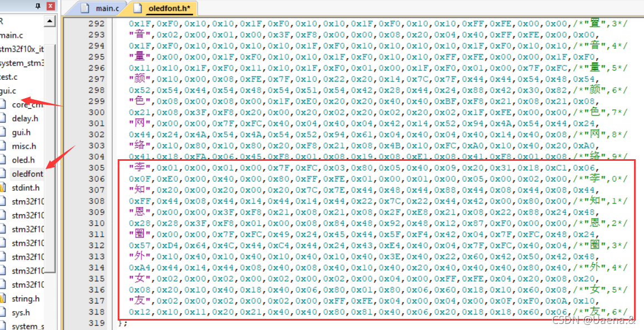This screenshot has width=644, height=330.
Task: Click line number 297 in the gutter
Action: [x=97, y=79]
